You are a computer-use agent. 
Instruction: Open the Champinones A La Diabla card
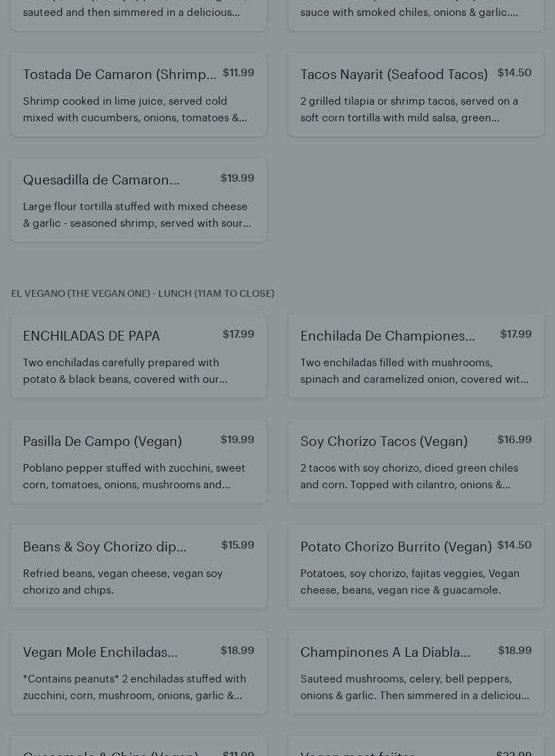(x=385, y=653)
